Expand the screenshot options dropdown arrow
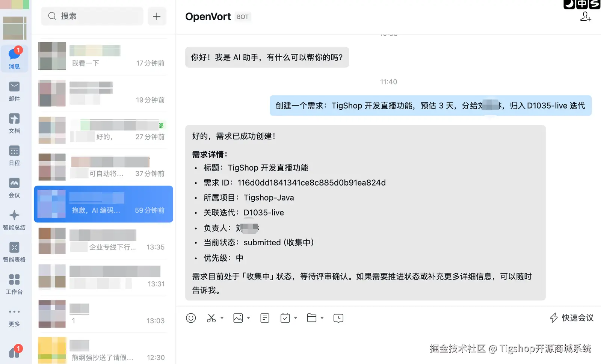 [222, 318]
